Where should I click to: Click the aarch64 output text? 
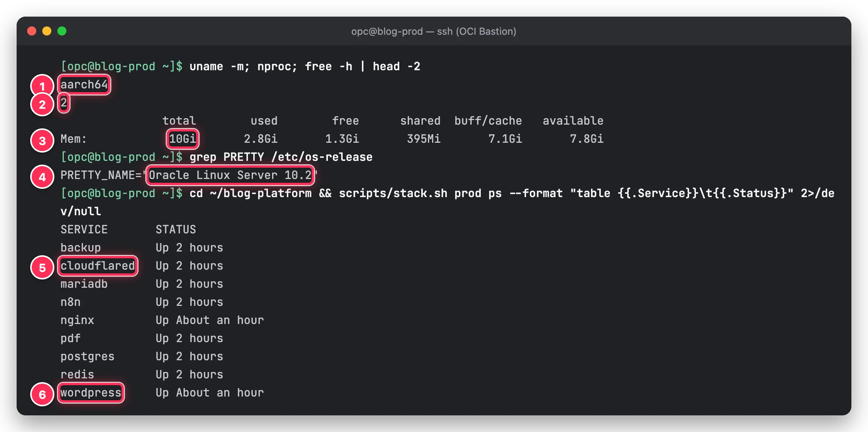84,85
